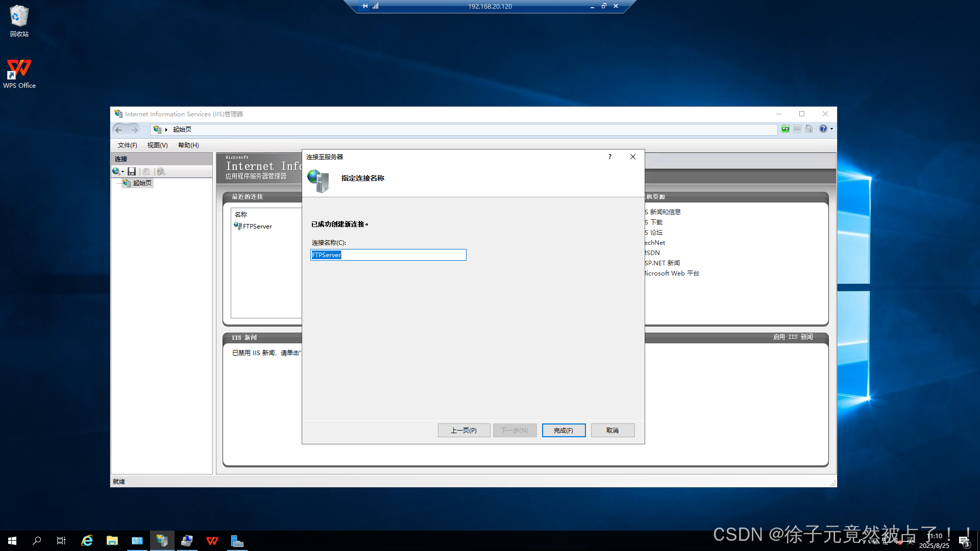The width and height of the screenshot is (980, 551).
Task: Select 起始页 node in connections tree
Action: (x=137, y=183)
